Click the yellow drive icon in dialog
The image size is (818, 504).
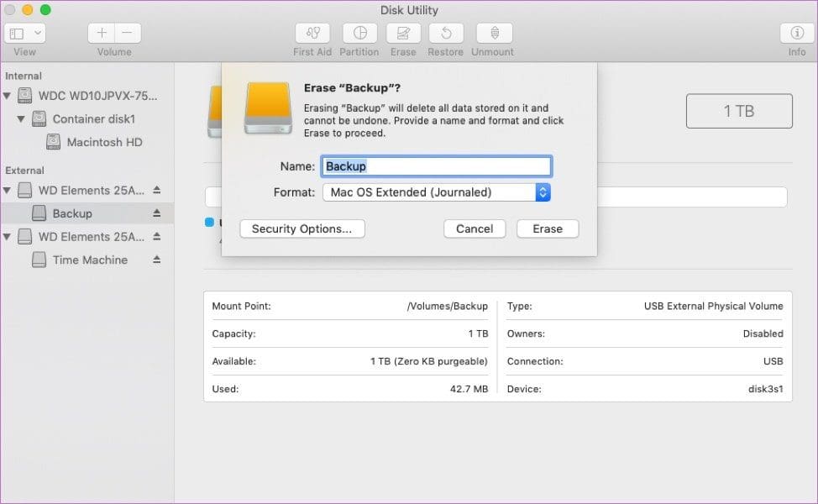coord(268,108)
